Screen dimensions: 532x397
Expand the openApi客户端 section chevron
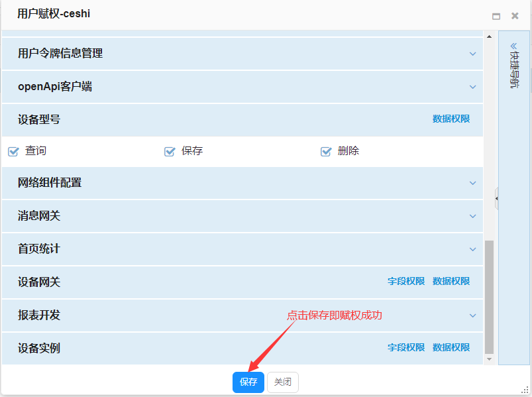[472, 87]
